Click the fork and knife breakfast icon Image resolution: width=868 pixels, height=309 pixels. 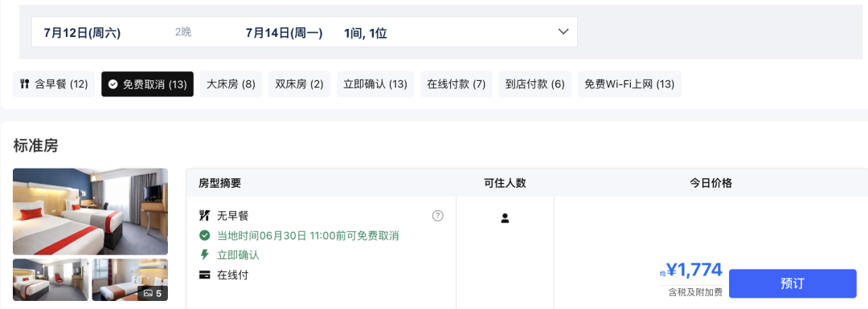point(24,84)
